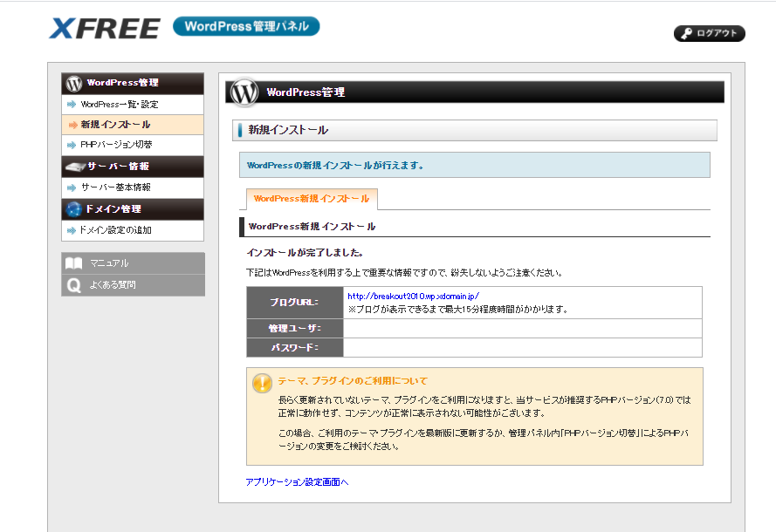This screenshot has width=776, height=532.
Task: Click the WordPress管理パネル badge
Action: pyautogui.click(x=246, y=26)
